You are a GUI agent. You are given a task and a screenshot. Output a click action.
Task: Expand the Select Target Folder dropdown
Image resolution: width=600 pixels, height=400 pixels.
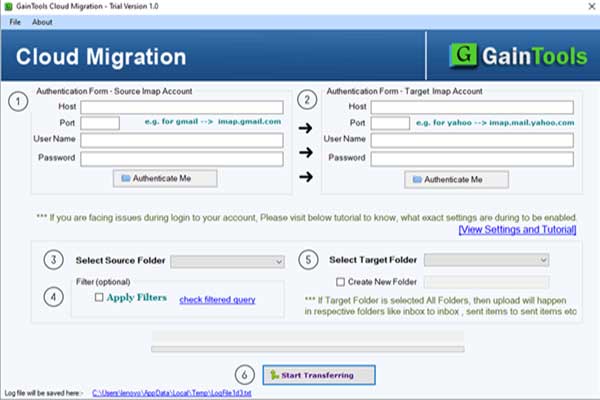(x=486, y=260)
